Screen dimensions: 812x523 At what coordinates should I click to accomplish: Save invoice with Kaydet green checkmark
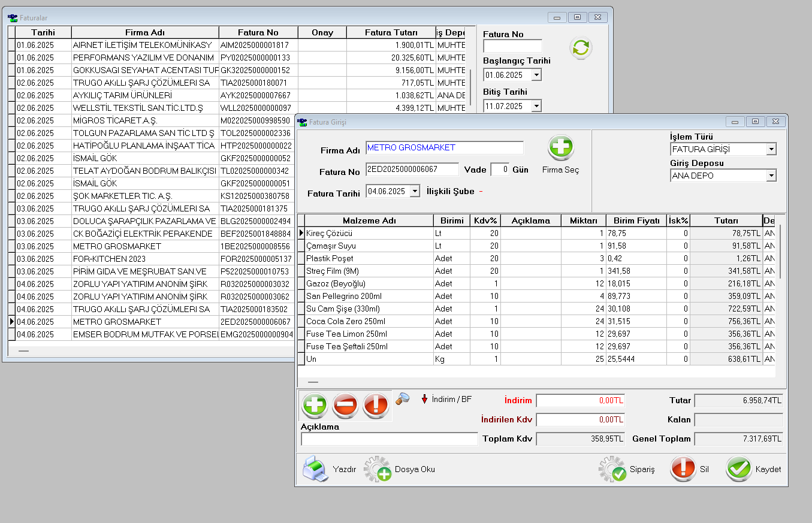738,469
